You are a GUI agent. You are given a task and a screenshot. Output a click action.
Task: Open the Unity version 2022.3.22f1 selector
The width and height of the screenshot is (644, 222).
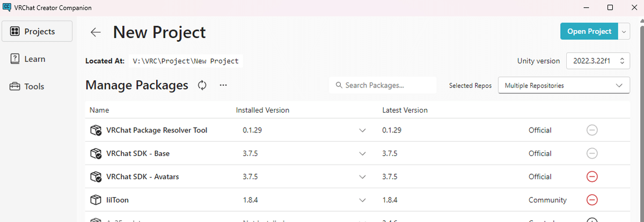point(598,61)
